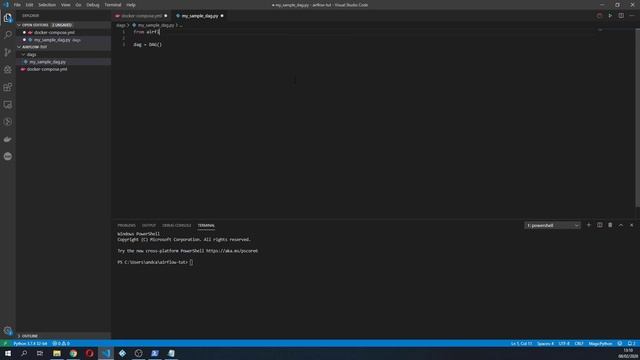Switch to the docker-compose.yml editor tab
This screenshot has height=360, width=640.
141,16
